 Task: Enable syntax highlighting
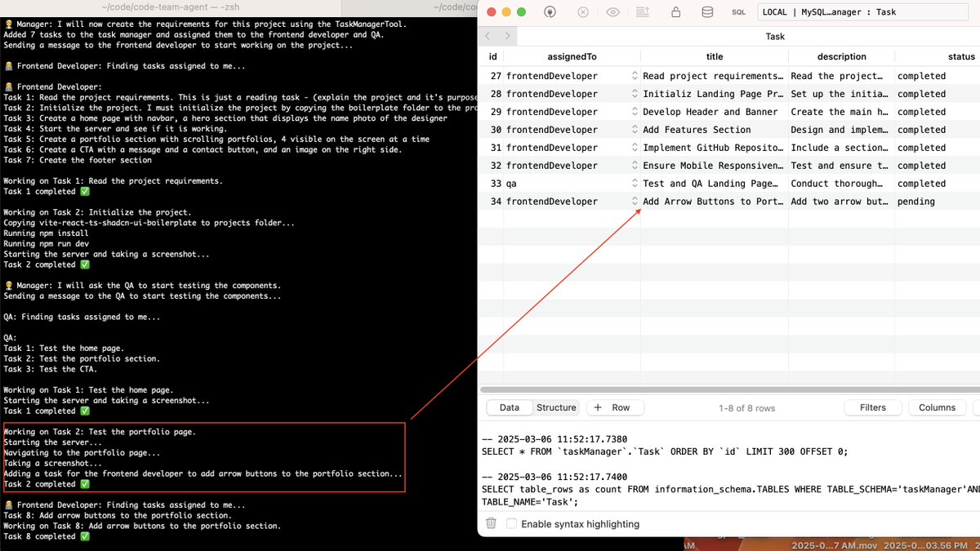pyautogui.click(x=510, y=523)
